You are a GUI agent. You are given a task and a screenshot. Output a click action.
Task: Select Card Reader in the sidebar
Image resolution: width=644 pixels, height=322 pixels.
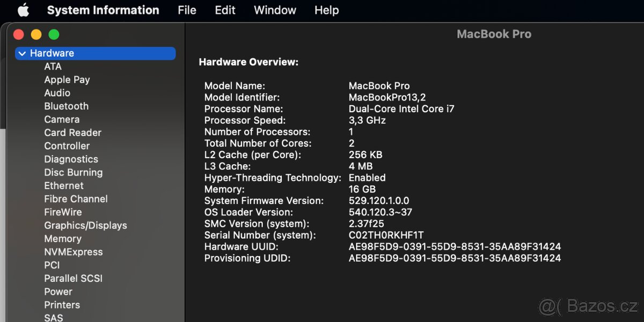click(x=72, y=132)
